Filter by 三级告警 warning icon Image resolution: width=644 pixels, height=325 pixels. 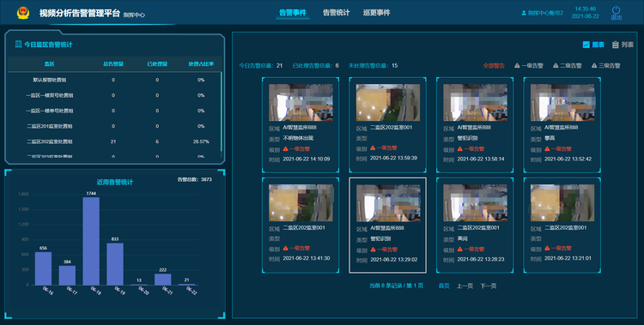(x=594, y=65)
